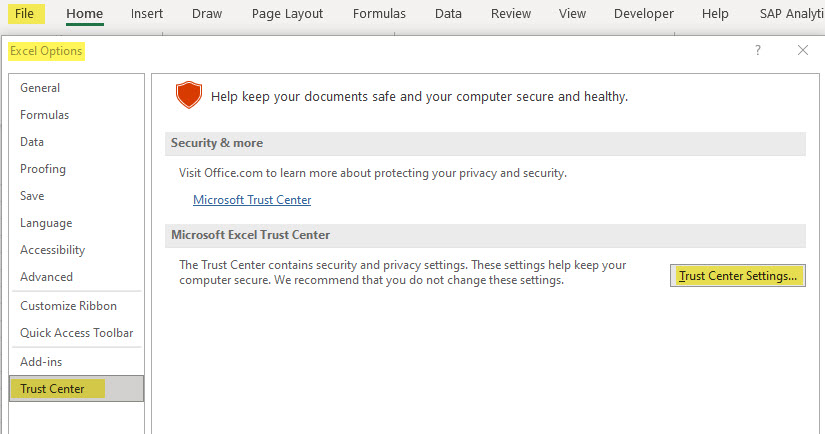
Task: Open the Insert ribbon tab
Action: pyautogui.click(x=147, y=14)
